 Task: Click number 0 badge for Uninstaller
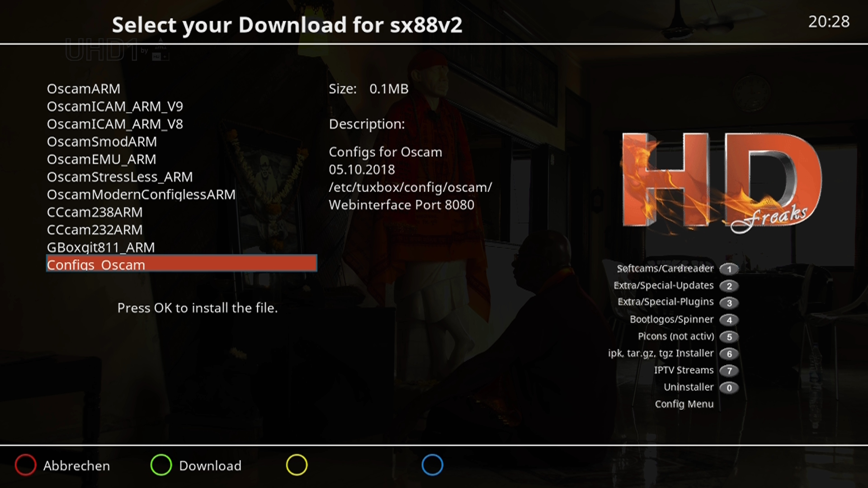729,388
